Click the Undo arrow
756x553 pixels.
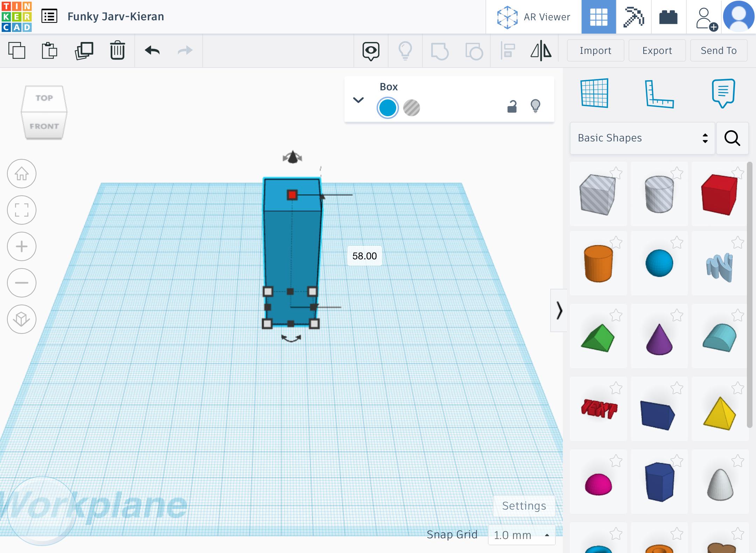[152, 51]
